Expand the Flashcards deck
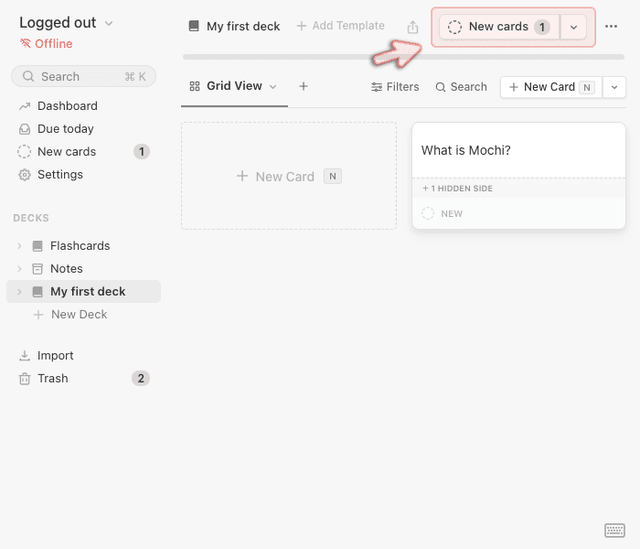This screenshot has width=640, height=549. point(19,246)
